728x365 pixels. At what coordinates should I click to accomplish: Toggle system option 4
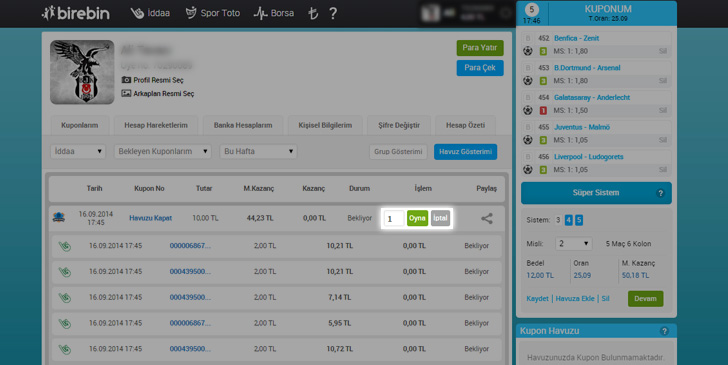(568, 220)
